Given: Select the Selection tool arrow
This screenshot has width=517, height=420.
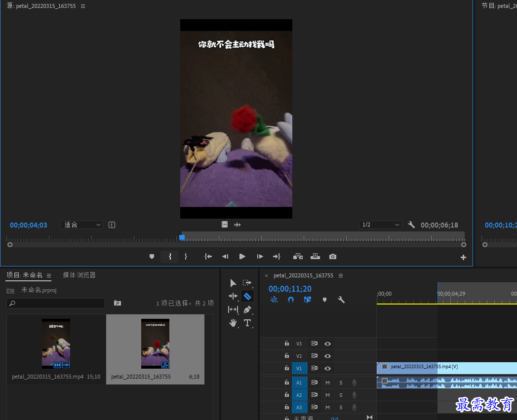Looking at the screenshot, I should (x=233, y=283).
